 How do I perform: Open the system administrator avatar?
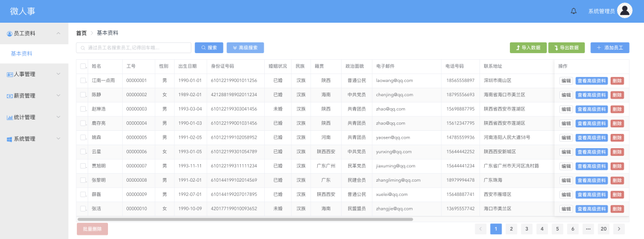pos(625,11)
